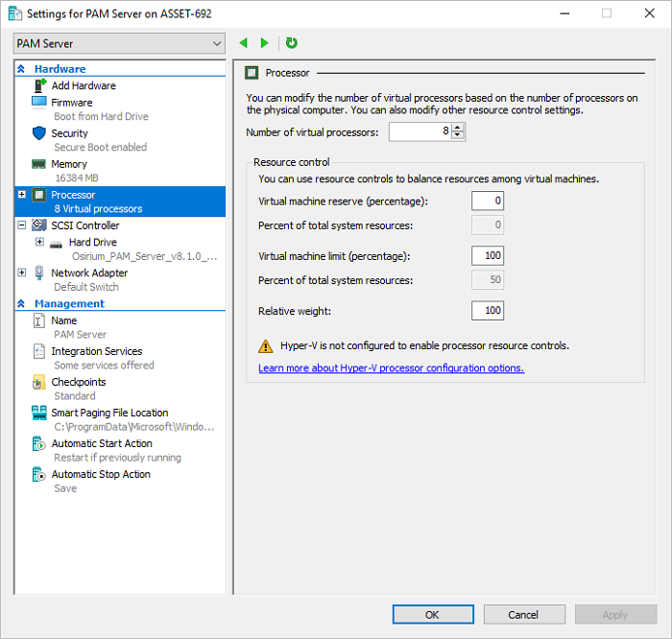Click the Apply button
The height and width of the screenshot is (639, 672).
point(615,615)
